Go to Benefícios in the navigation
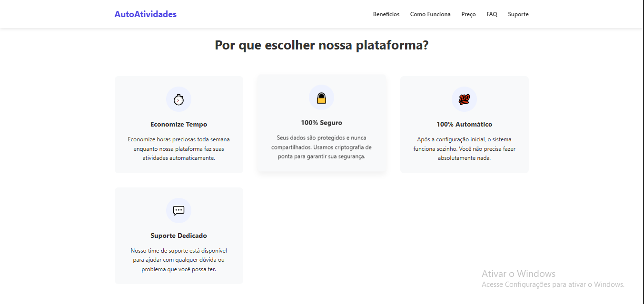This screenshot has width=644, height=304. (x=386, y=14)
